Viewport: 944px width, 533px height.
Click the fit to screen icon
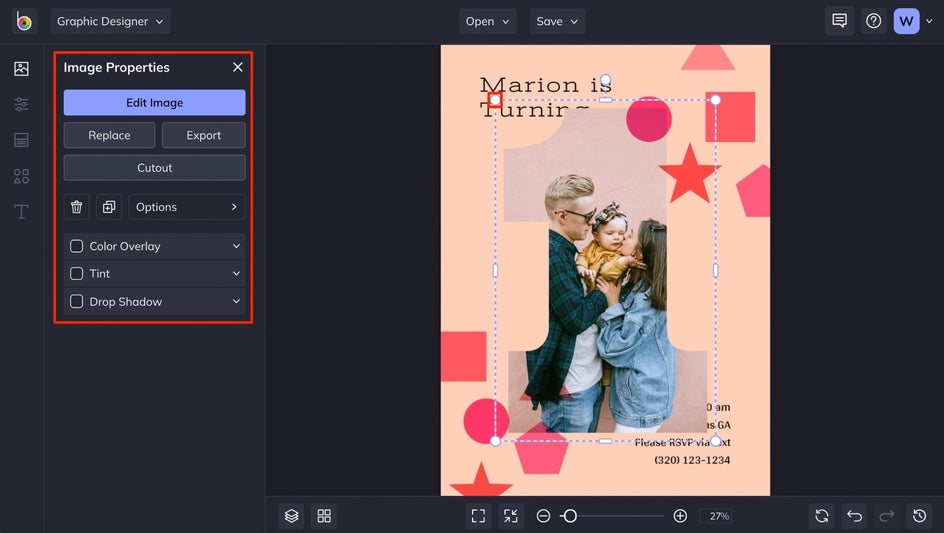tap(478, 516)
